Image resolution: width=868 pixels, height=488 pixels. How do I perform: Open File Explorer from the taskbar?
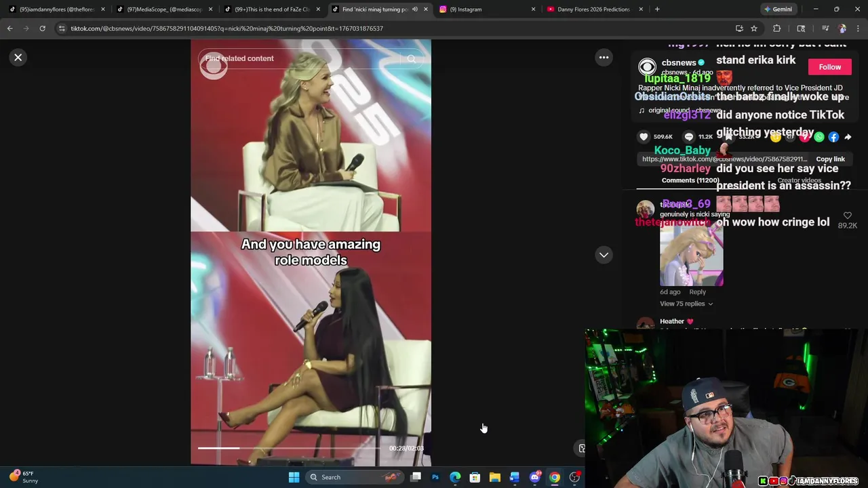point(494,477)
